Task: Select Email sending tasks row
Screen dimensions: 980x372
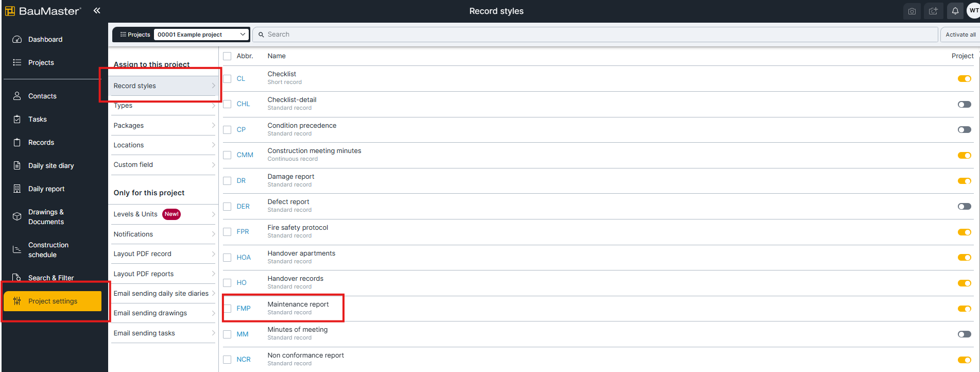Action: click(163, 333)
